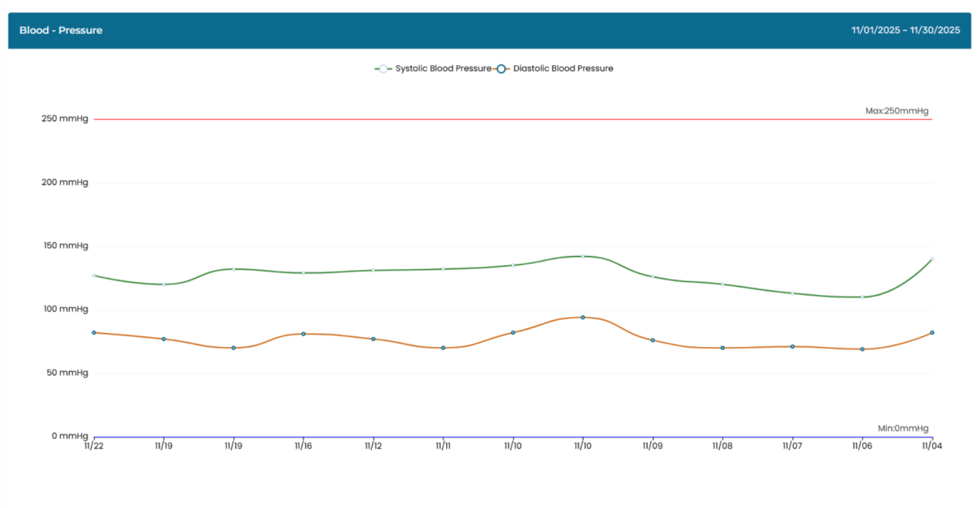Pick the systolic reading on 11/12

point(373,270)
